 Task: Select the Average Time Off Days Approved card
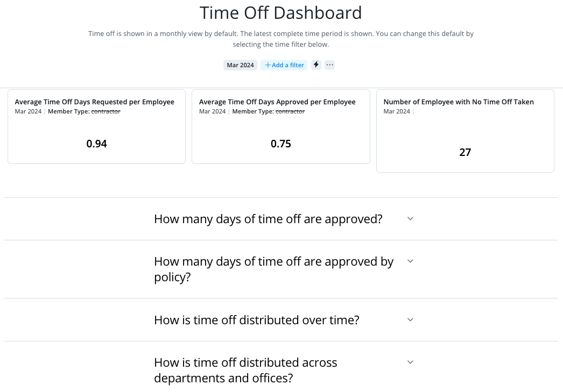click(281, 126)
